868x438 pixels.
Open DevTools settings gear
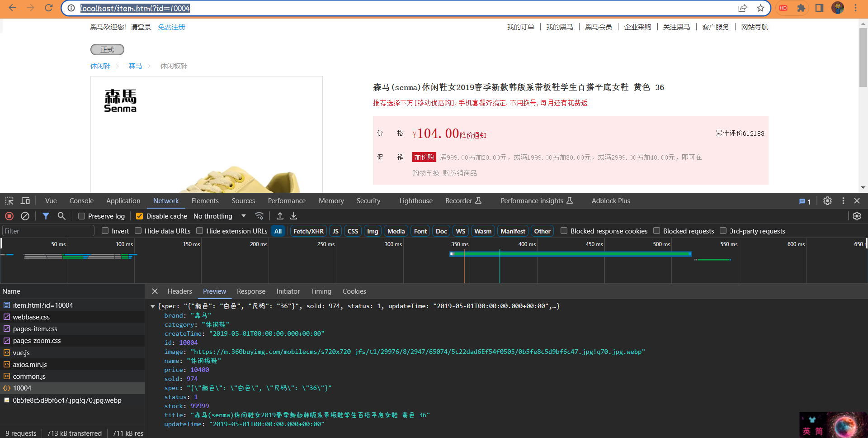tap(827, 201)
